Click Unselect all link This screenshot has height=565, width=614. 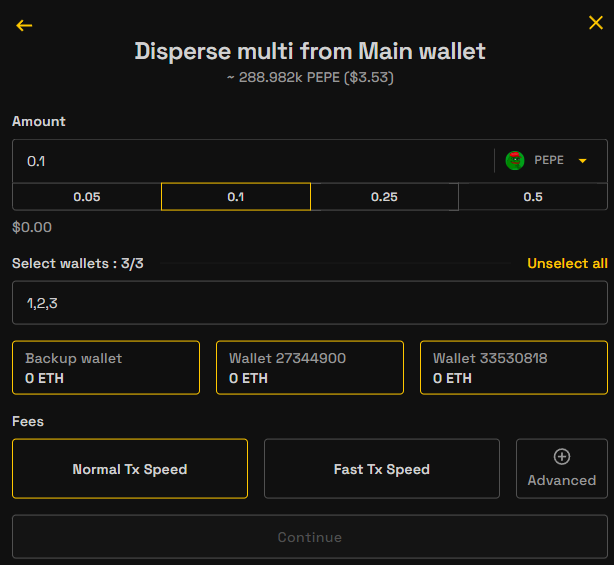(x=567, y=263)
